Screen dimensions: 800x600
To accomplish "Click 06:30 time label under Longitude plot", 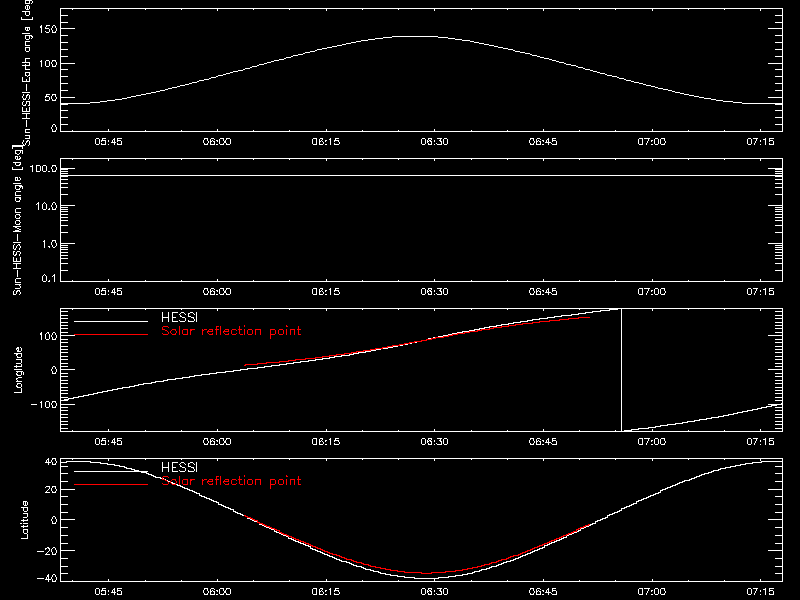I will coord(434,441).
